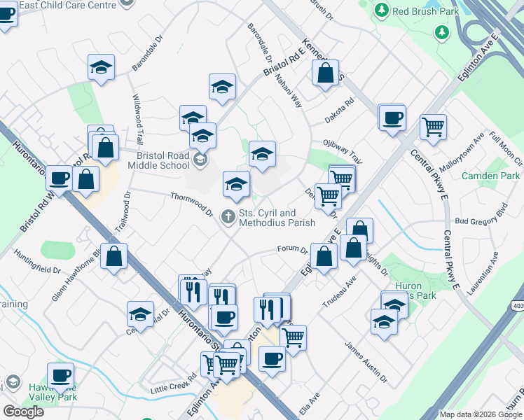Select the Red Brush Park tree pin

pyautogui.click(x=381, y=10)
